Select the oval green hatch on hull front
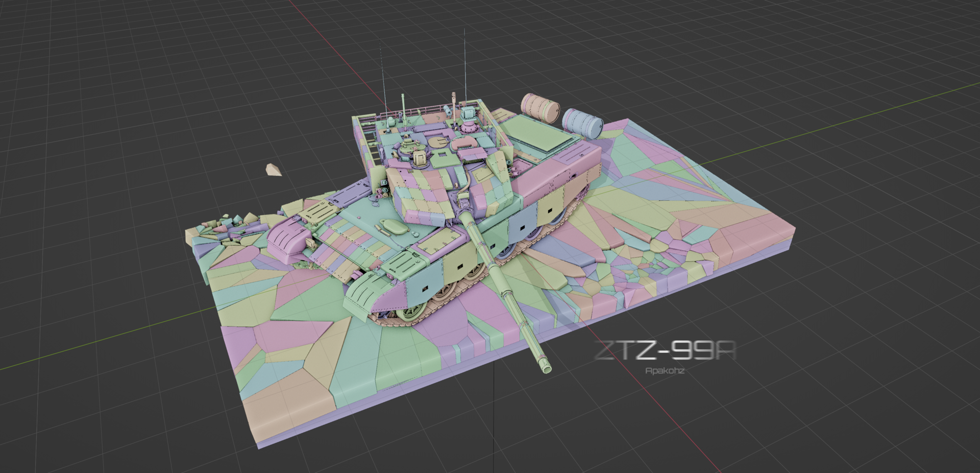Viewport: 980px width, 473px height. pos(393,226)
